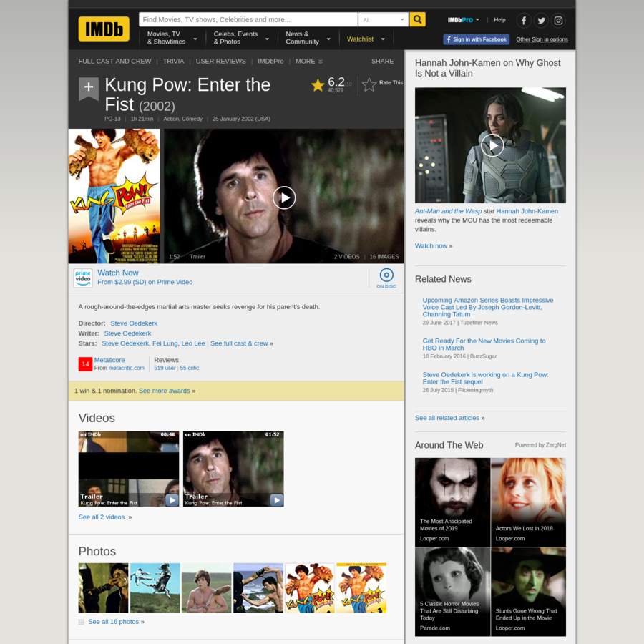Open director Steve Oedekerk link
This screenshot has height=644, width=644.
[x=134, y=323]
